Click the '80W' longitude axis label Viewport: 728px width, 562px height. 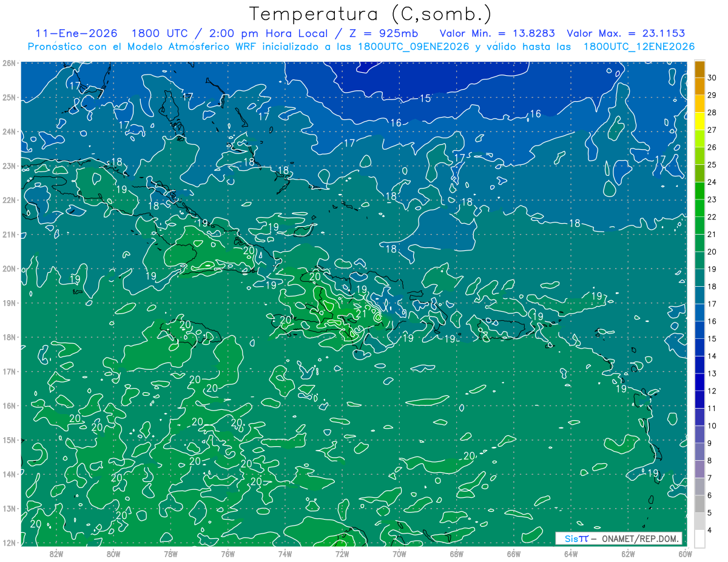pos(113,554)
